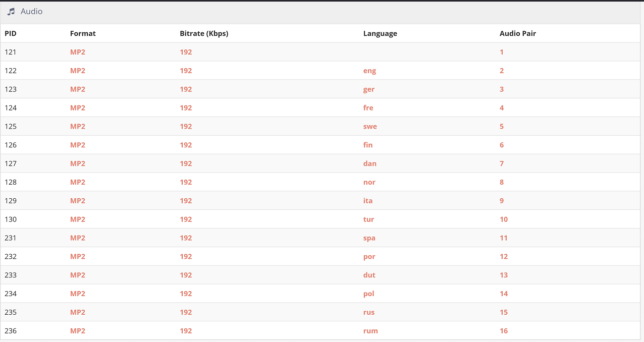This screenshot has height=342, width=644.
Task: Change the 192 bitrate for PID 130
Action: pyautogui.click(x=186, y=219)
